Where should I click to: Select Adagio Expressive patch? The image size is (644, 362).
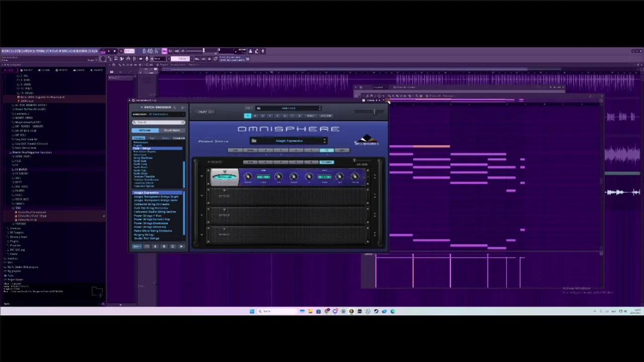[157, 193]
